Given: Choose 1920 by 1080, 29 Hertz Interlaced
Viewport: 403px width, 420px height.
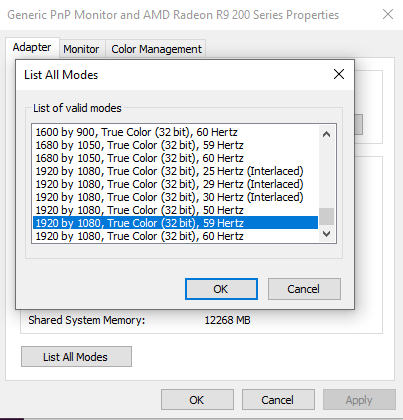Looking at the screenshot, I should pos(175,184).
